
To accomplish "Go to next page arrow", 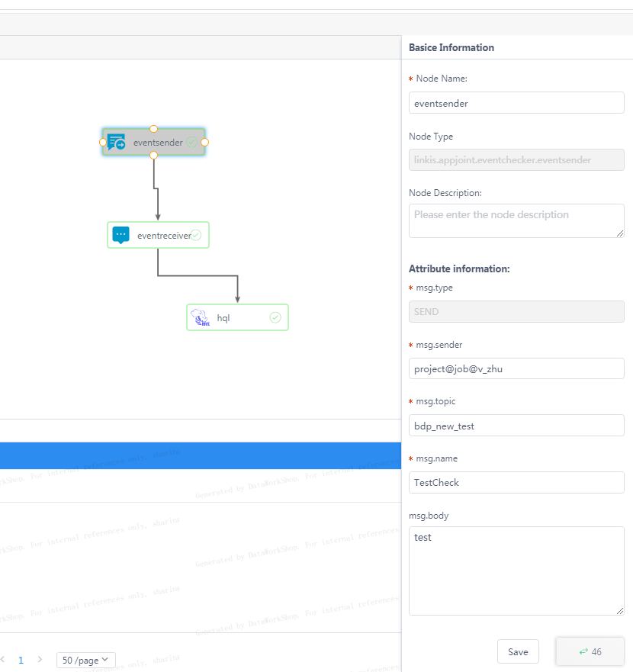I will click(x=40, y=660).
